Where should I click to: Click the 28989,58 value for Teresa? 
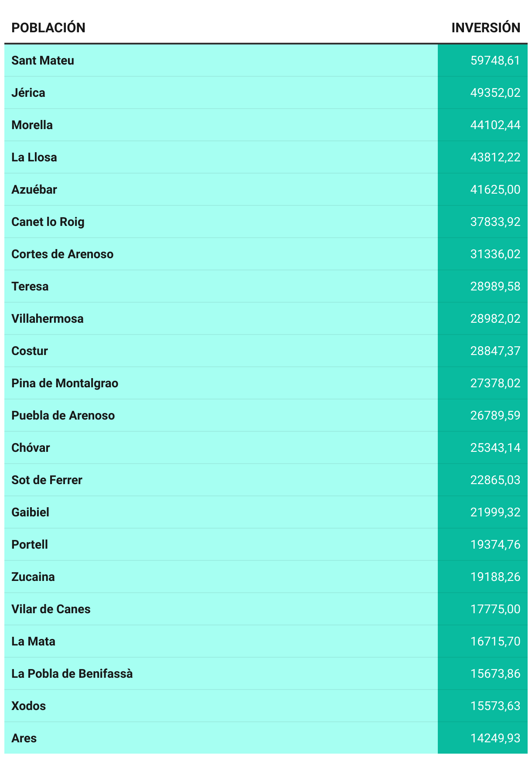click(495, 286)
